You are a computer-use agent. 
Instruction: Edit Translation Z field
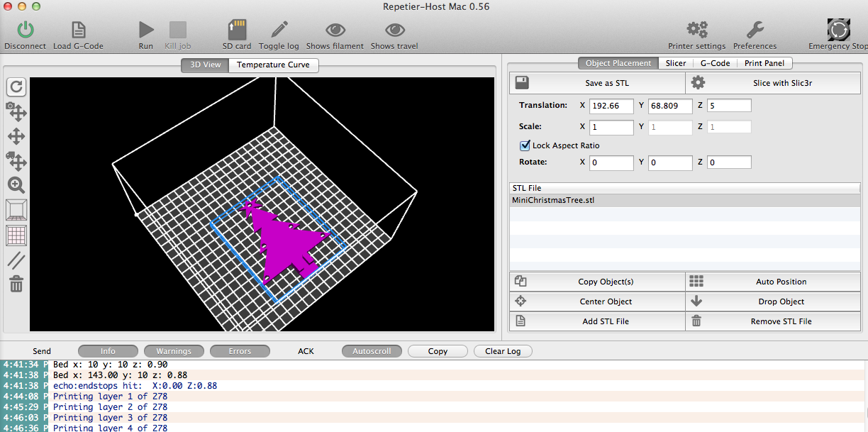[729, 106]
